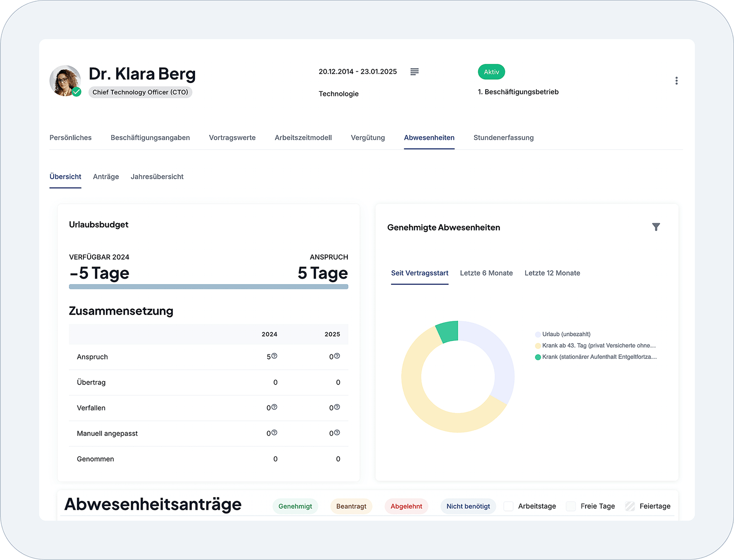The height and width of the screenshot is (560, 734).
Task: Open the Vergütung tab
Action: [x=368, y=138]
